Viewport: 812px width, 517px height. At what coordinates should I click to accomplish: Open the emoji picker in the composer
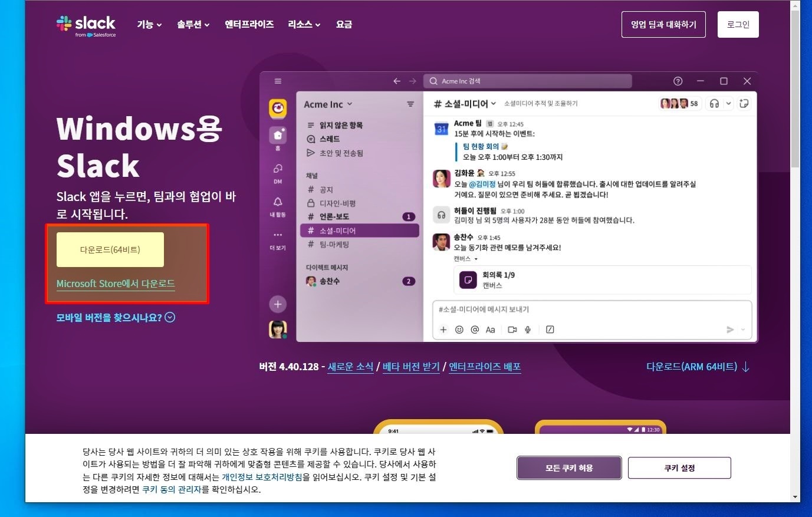tap(459, 330)
